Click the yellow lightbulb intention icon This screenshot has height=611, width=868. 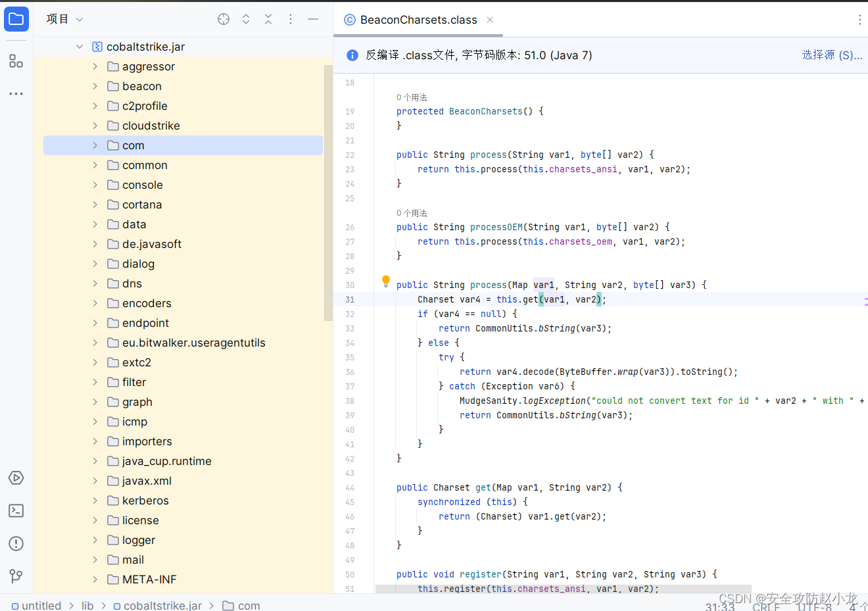click(386, 281)
